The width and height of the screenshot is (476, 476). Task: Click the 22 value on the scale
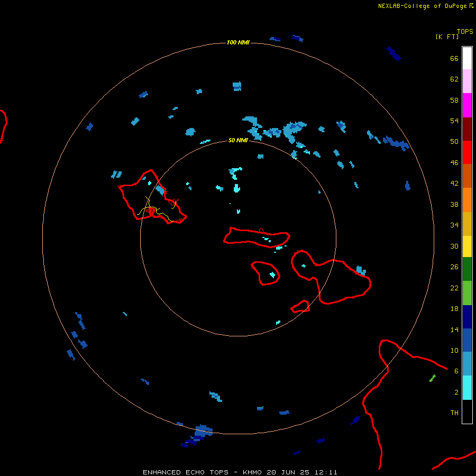[x=454, y=288]
